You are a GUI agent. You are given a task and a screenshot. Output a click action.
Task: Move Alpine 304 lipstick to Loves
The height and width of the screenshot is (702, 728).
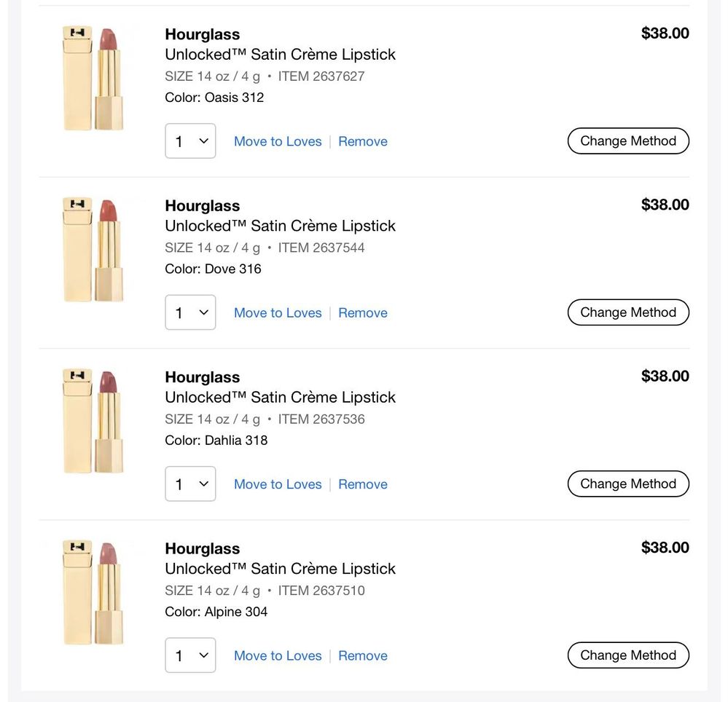(x=278, y=655)
